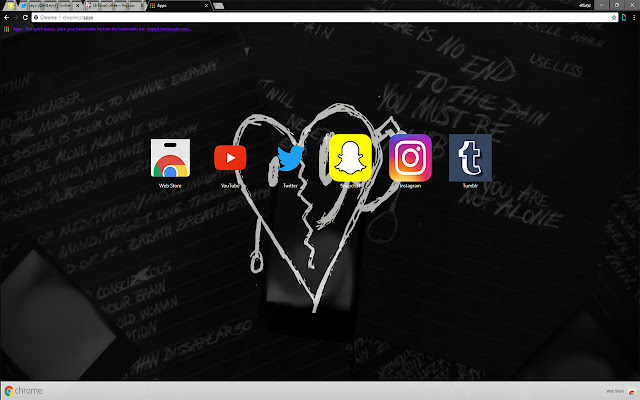Open a new tab
Screen dimensions: 640x400
tap(219, 6)
